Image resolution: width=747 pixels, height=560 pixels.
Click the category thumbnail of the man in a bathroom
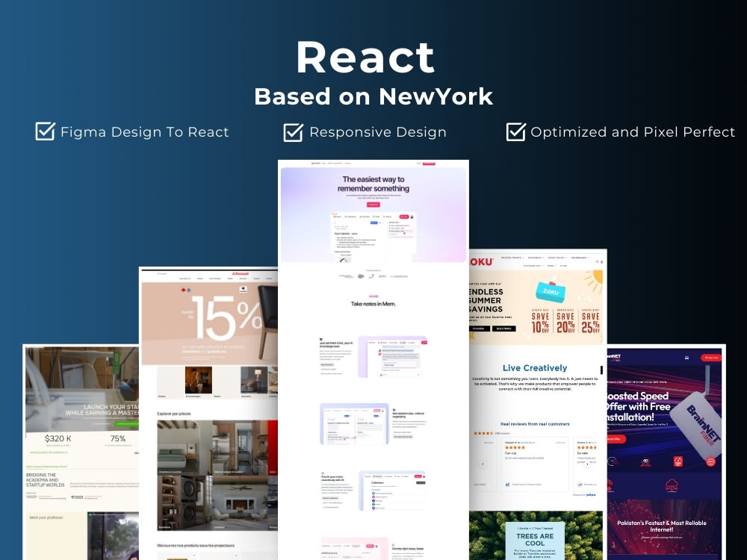pos(198,380)
